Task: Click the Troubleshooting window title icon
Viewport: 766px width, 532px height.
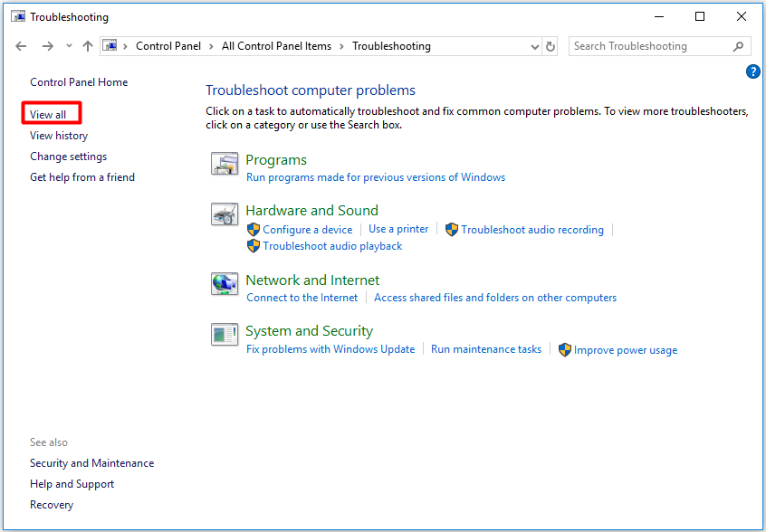Action: click(x=19, y=16)
